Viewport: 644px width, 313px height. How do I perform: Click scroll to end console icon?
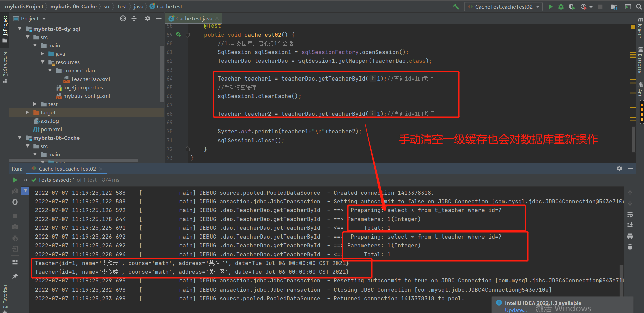coord(630,225)
